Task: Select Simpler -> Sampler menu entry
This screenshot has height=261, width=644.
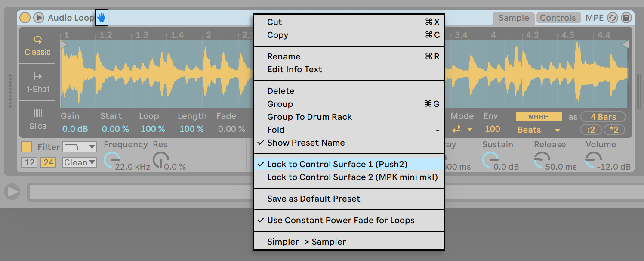Action: point(306,242)
